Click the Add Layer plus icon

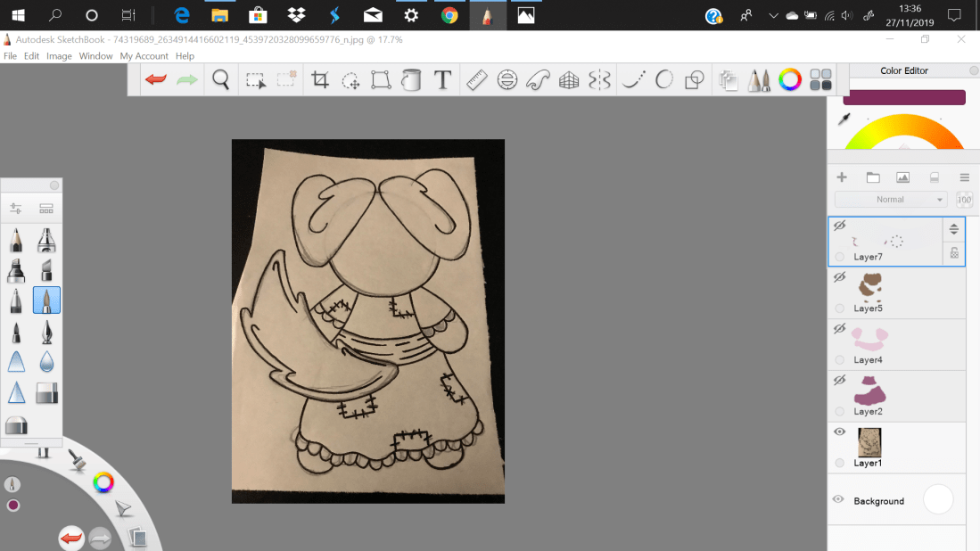point(841,177)
